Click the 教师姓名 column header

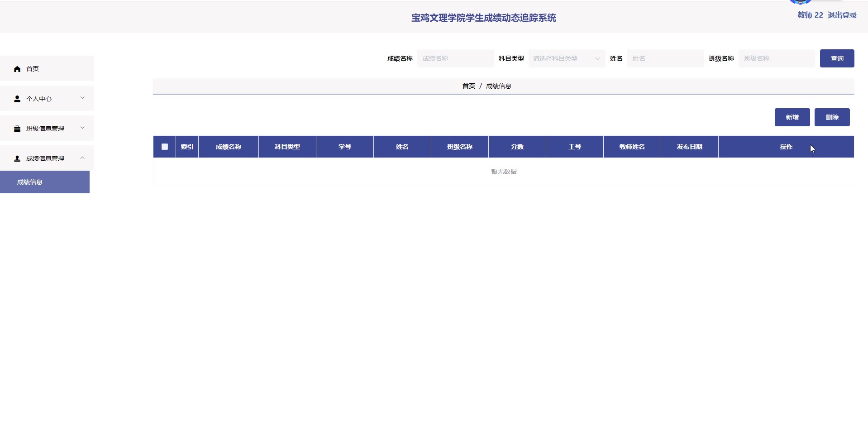tap(632, 147)
